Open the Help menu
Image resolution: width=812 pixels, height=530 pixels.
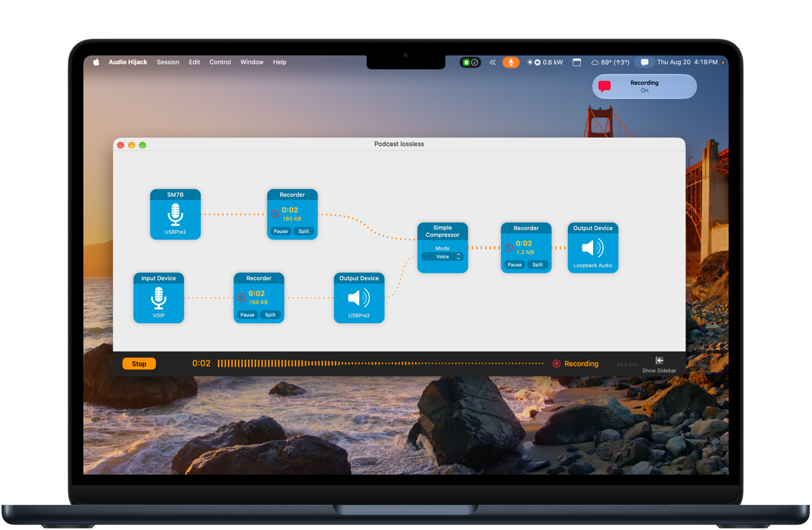(x=279, y=62)
